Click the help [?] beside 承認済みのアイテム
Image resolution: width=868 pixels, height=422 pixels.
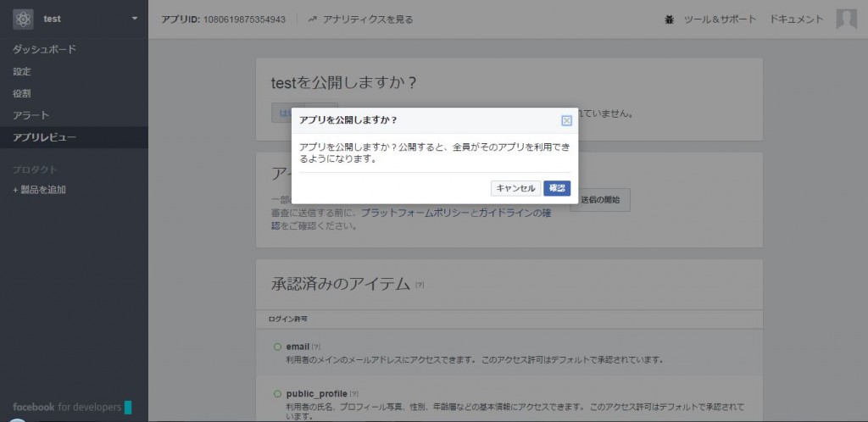[x=420, y=285]
